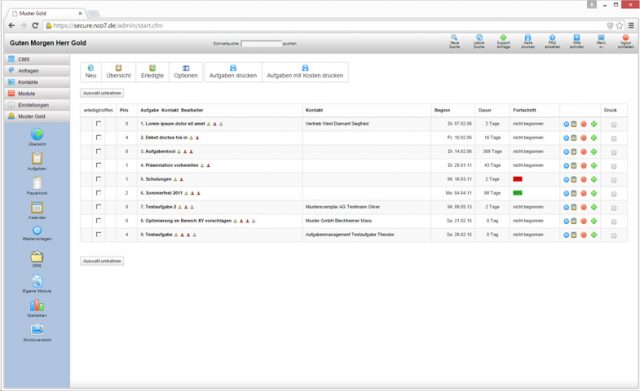Viewport: 640px width, 391px height.
Task: Enable the Druck checkbox for Testaufgabe 2 row
Action: coord(613,208)
